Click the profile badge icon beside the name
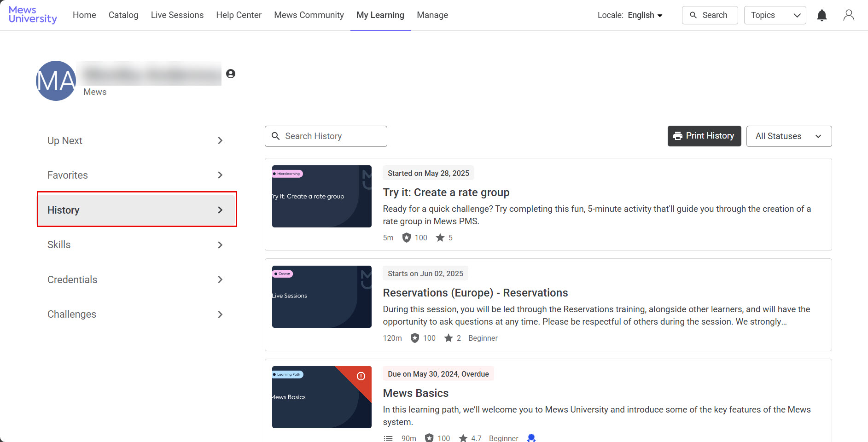The height and width of the screenshot is (442, 868). (x=231, y=74)
